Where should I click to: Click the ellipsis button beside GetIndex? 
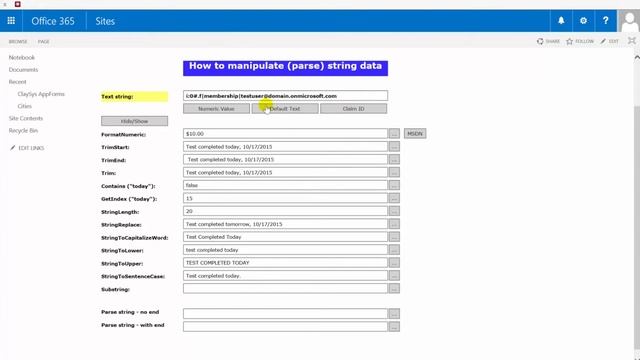click(x=394, y=198)
